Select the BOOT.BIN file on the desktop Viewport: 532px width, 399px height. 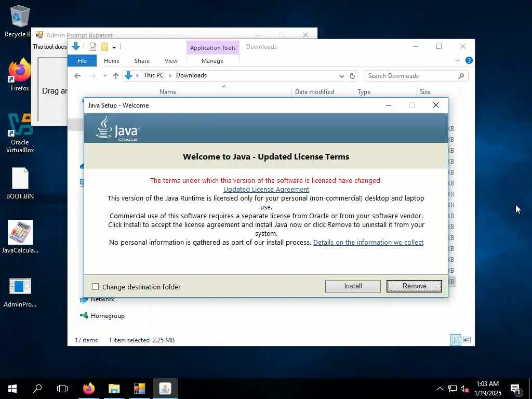(20, 183)
